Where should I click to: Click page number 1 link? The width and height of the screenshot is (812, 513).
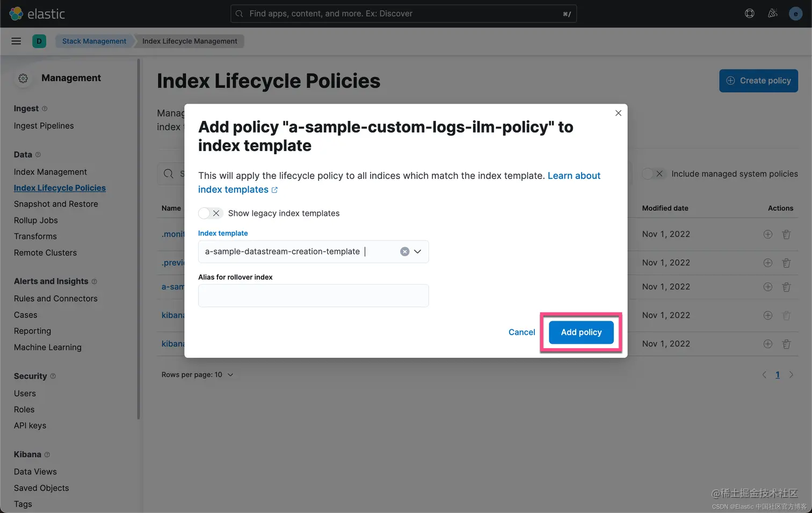pos(778,375)
